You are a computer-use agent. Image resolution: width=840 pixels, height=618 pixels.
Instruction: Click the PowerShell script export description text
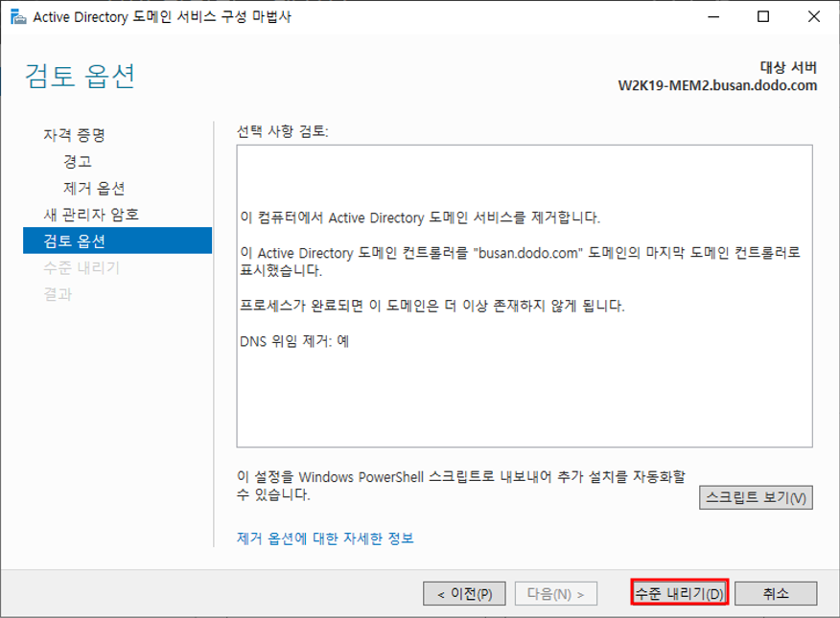460,486
